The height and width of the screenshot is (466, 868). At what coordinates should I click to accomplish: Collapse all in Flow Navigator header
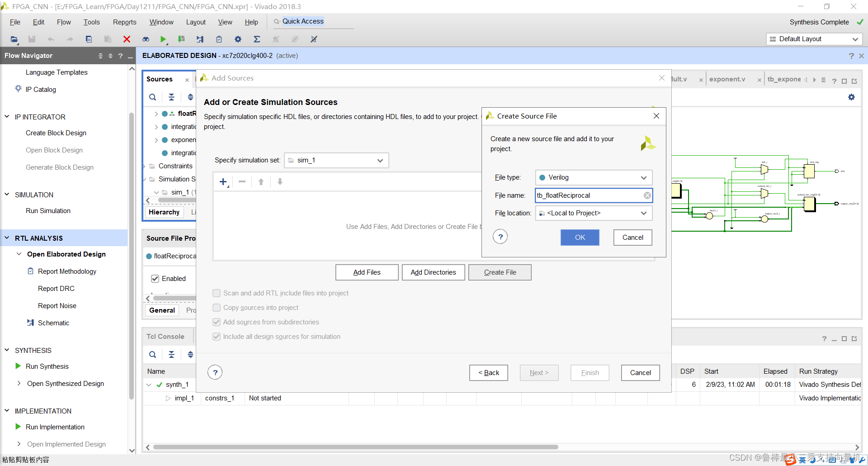[100, 56]
